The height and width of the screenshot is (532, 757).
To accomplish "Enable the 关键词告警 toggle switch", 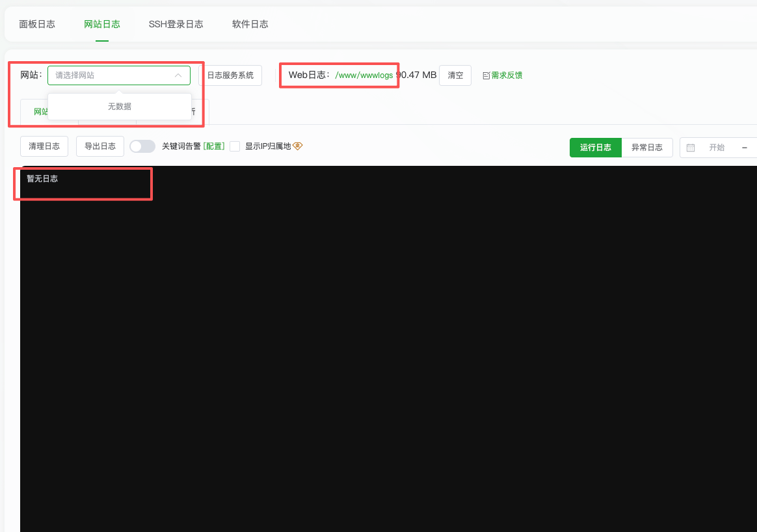I will [142, 146].
